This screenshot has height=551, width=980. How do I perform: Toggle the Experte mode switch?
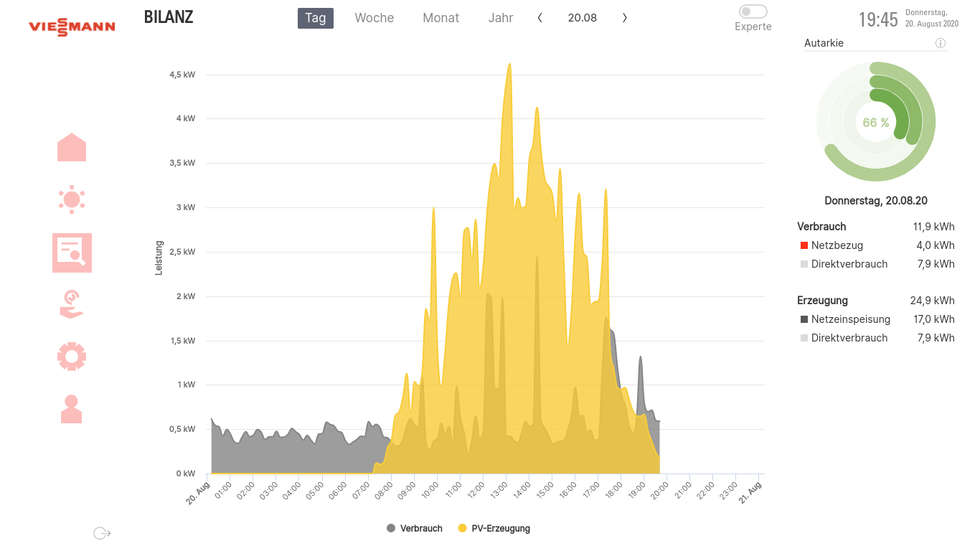click(x=753, y=11)
